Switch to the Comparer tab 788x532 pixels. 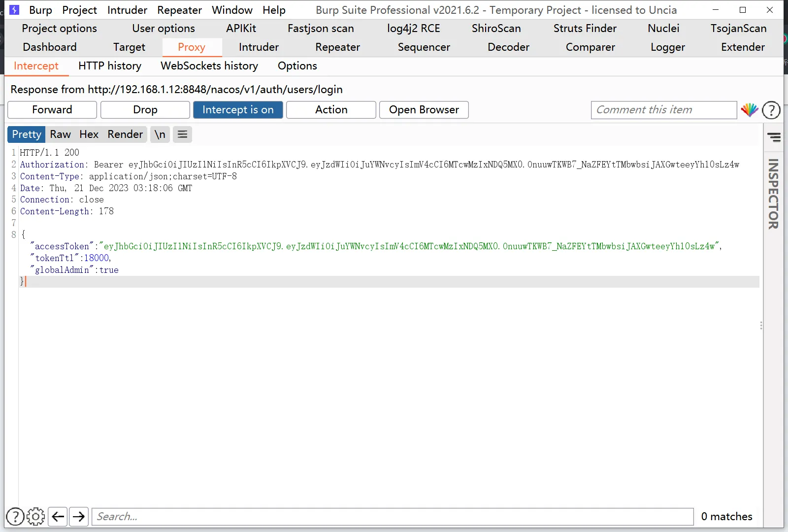click(x=590, y=47)
